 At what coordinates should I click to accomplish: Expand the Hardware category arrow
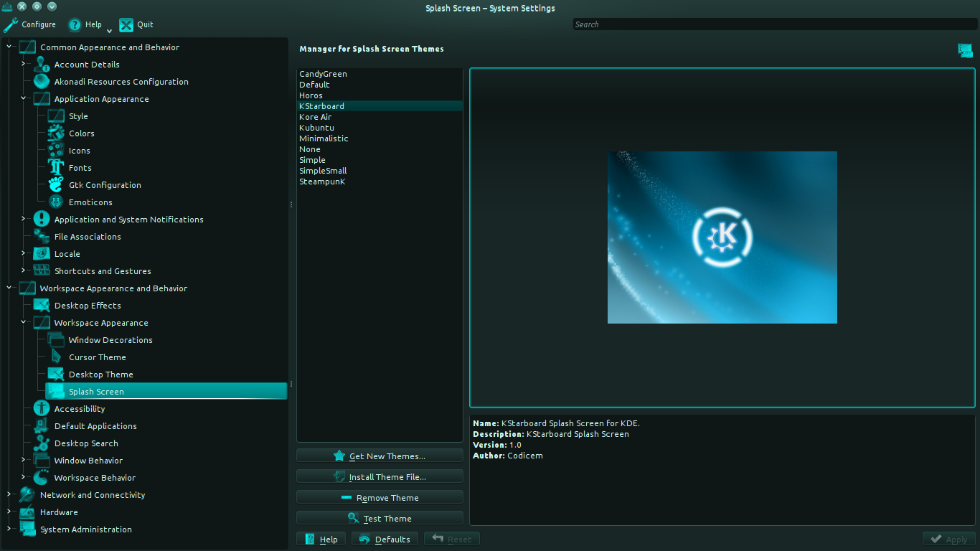coord(9,512)
